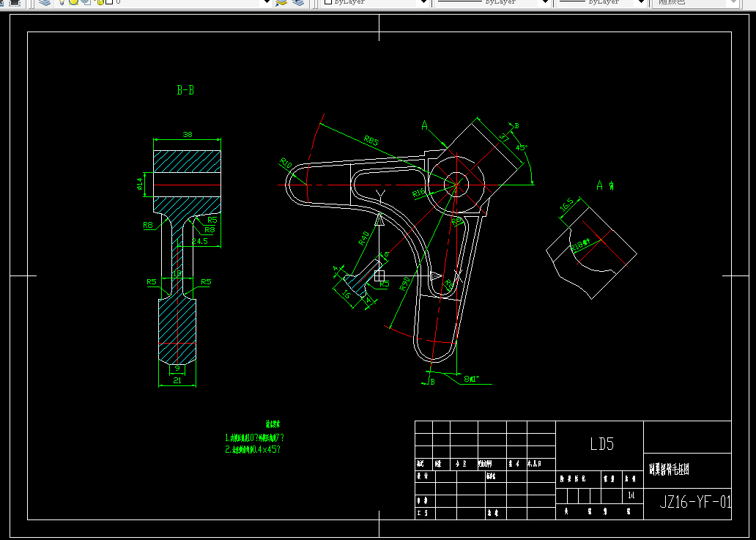Screen dimensions: 756x540
Task: Select the drawing number JZ16-YF-01
Action: pyautogui.click(x=694, y=503)
